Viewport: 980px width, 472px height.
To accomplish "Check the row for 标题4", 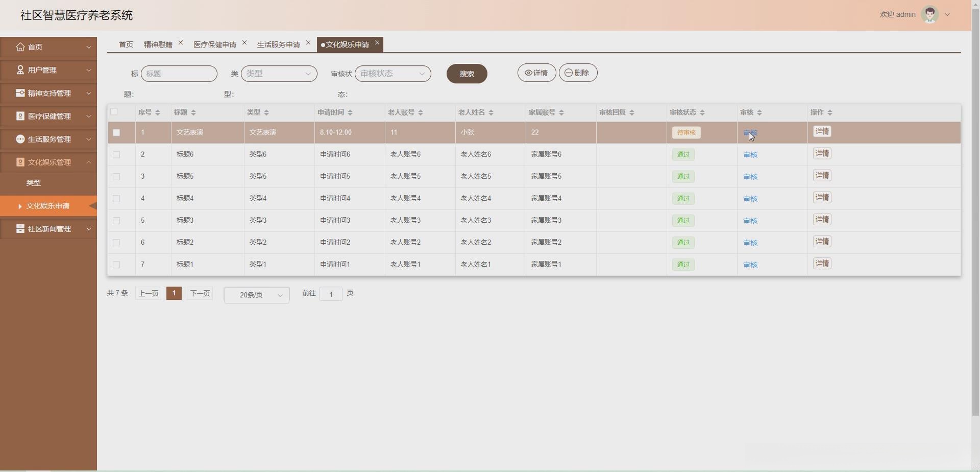I will (116, 198).
